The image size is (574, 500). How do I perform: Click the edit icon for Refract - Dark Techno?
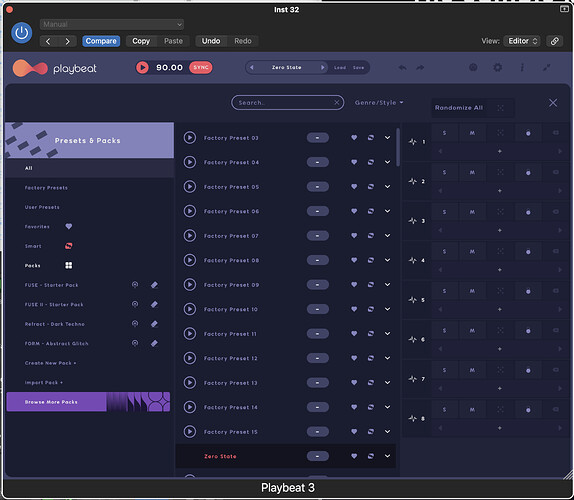(x=154, y=324)
